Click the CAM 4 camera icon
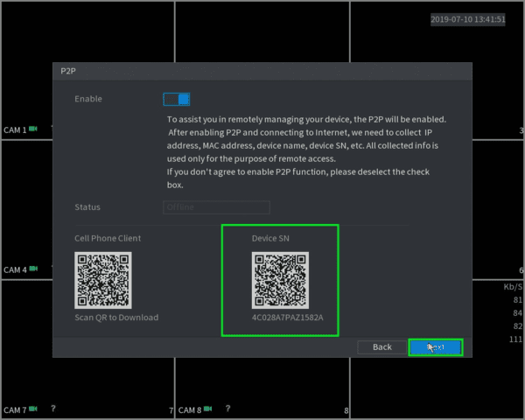 pos(33,269)
